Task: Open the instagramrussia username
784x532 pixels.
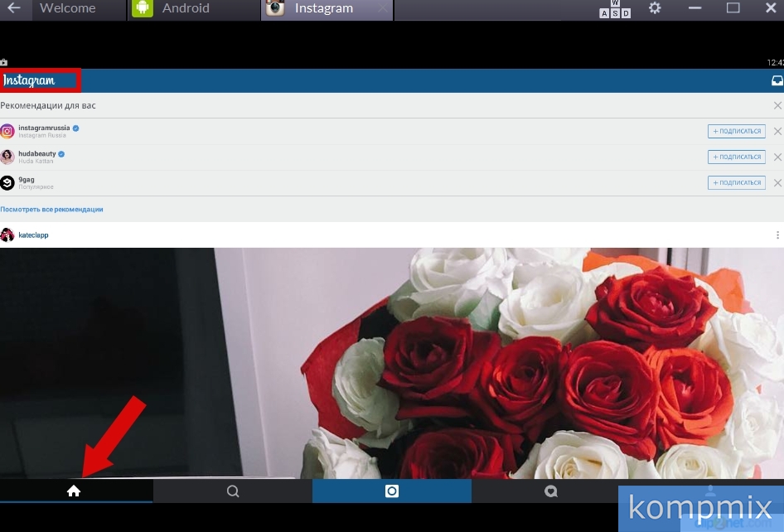Action: click(44, 128)
